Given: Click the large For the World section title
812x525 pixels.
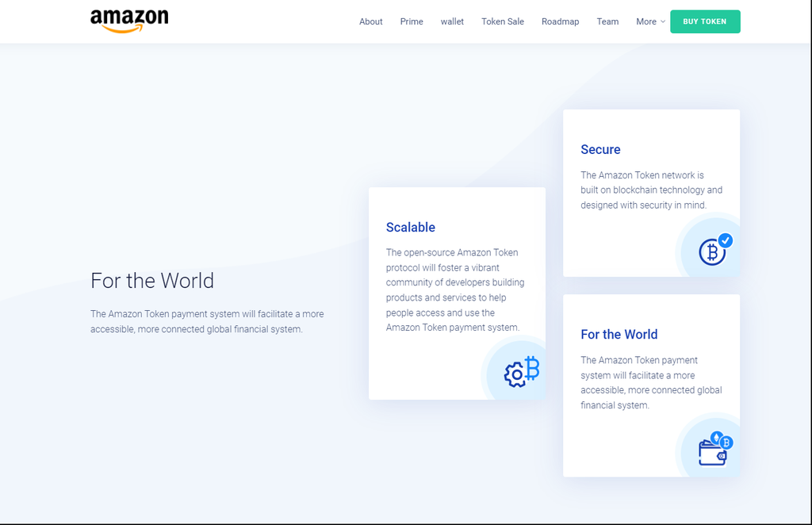Looking at the screenshot, I should coord(152,281).
